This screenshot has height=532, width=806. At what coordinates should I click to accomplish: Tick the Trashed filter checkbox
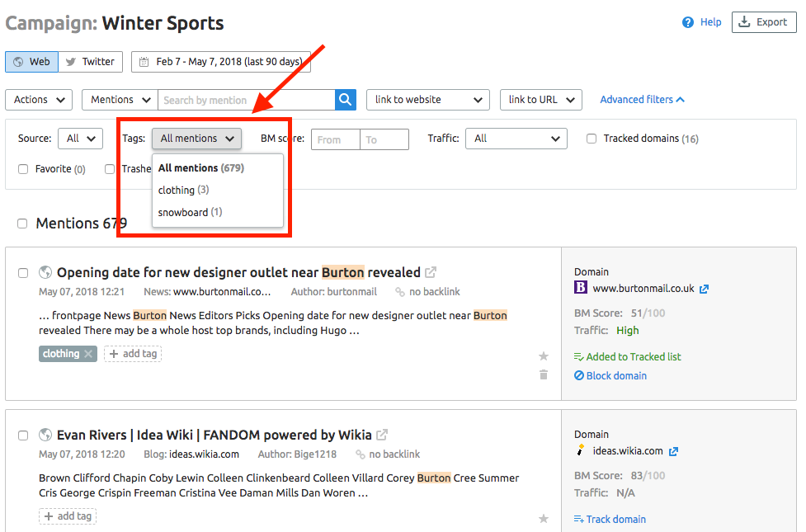pyautogui.click(x=110, y=169)
